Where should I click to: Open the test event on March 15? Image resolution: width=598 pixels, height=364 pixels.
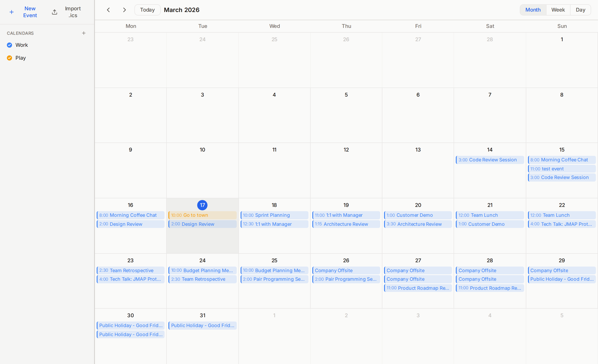[x=561, y=168]
